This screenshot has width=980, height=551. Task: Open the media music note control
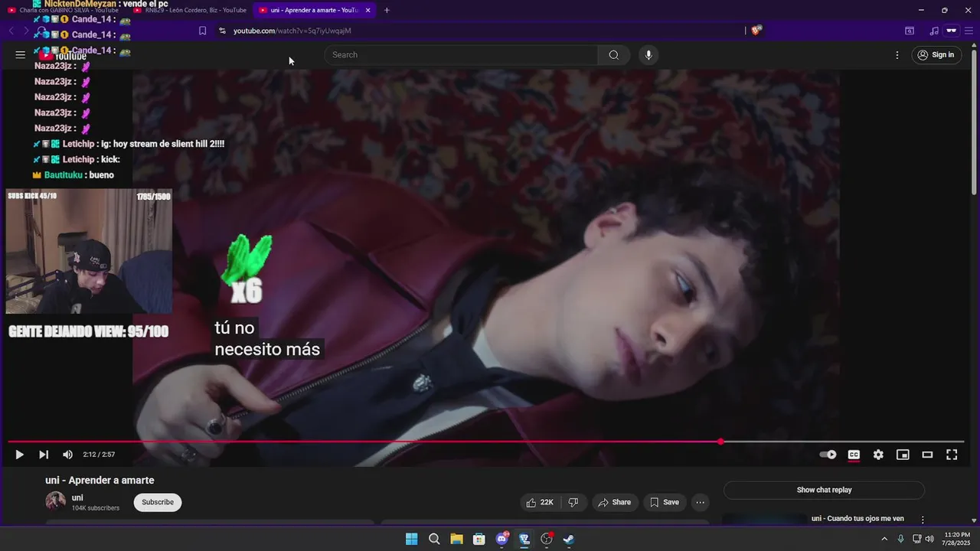(934, 31)
